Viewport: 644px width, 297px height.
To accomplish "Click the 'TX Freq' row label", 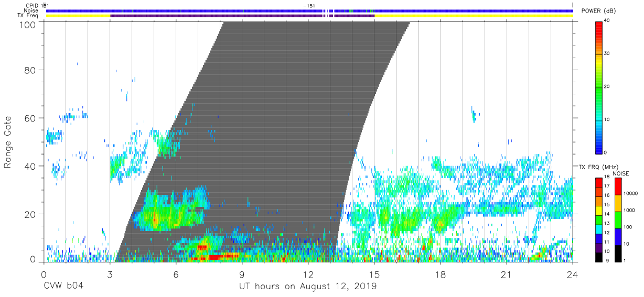I will coord(28,16).
